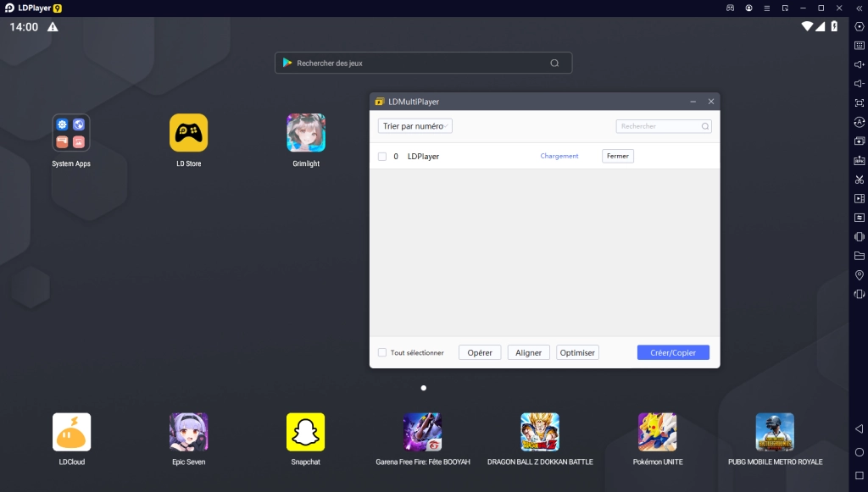The image size is (868, 492).
Task: Open the location pin icon in sidebar
Action: click(859, 275)
